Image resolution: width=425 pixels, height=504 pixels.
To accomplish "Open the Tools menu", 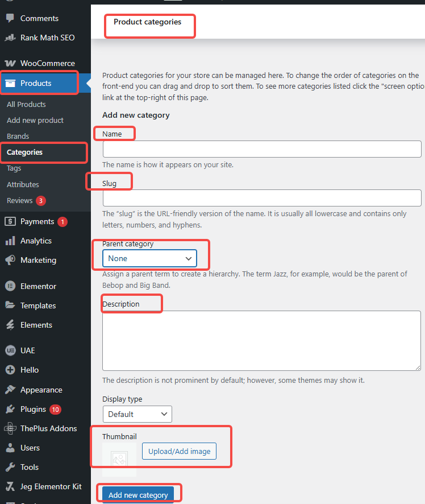I will pos(30,467).
